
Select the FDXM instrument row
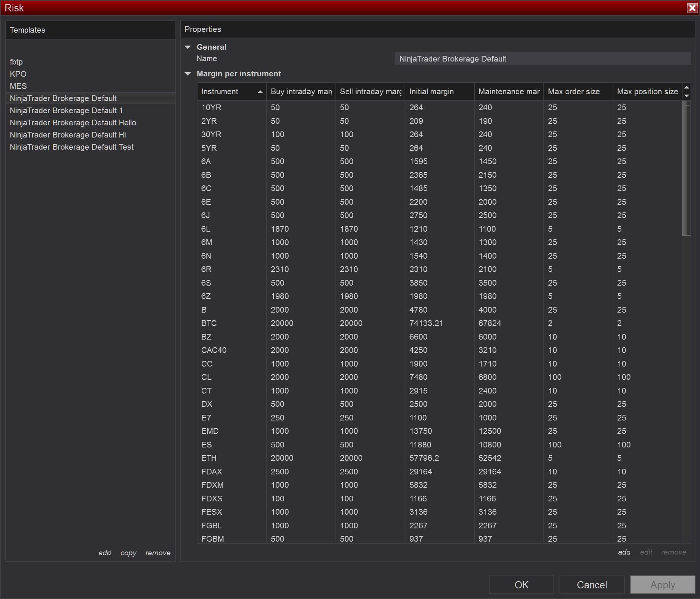[439, 485]
